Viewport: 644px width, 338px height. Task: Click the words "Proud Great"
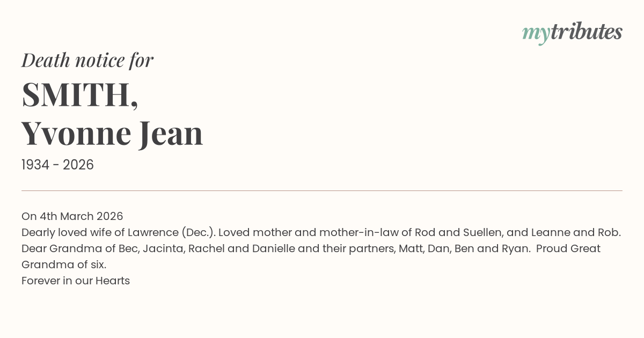(x=568, y=248)
